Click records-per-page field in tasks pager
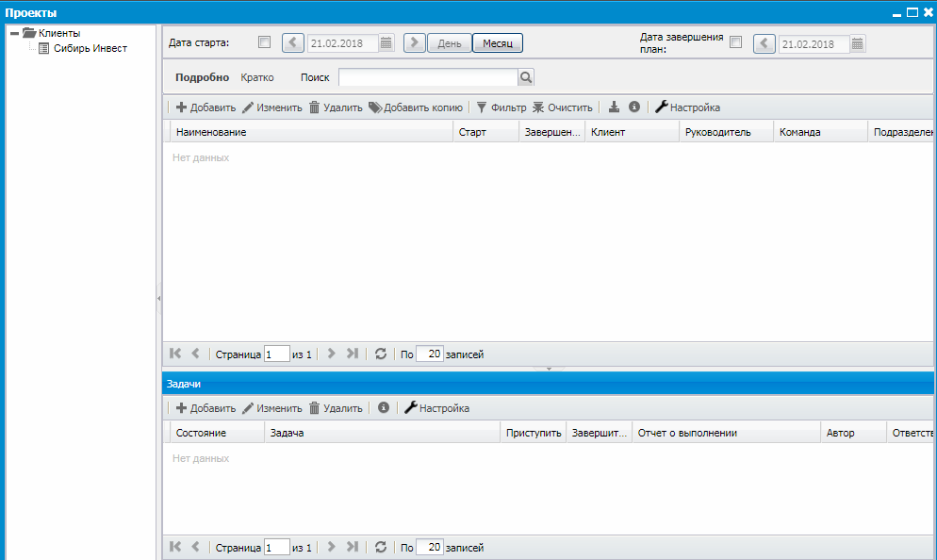 point(429,548)
